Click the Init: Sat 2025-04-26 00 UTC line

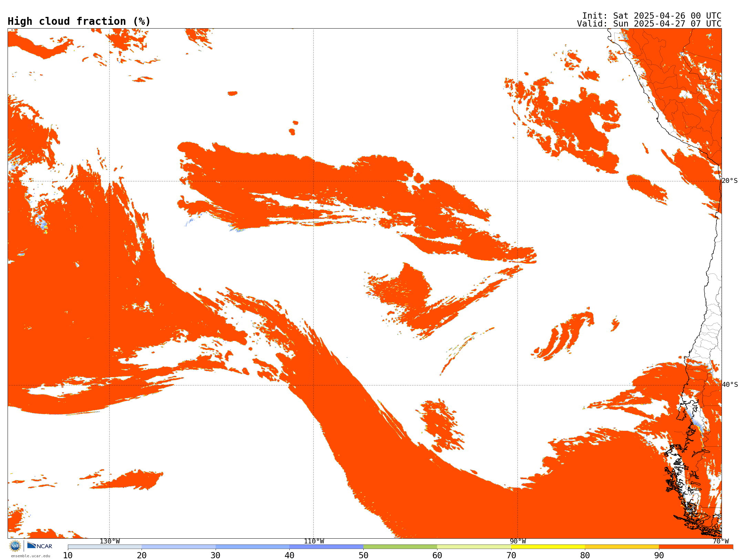(652, 16)
